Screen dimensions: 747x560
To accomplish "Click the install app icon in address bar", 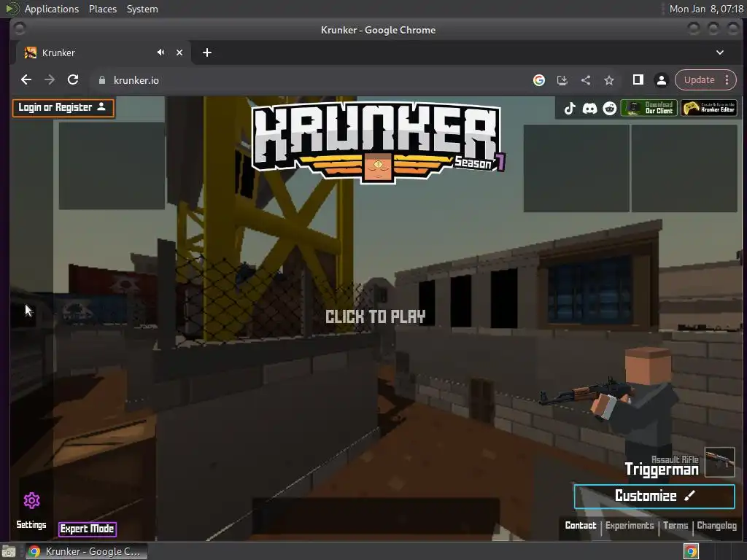I will [562, 80].
